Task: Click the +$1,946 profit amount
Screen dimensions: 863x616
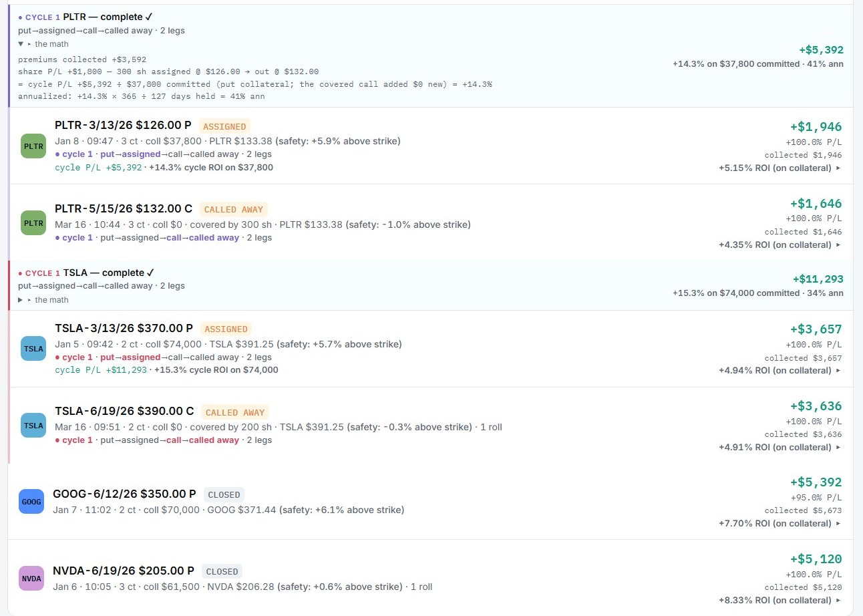Action: click(816, 127)
